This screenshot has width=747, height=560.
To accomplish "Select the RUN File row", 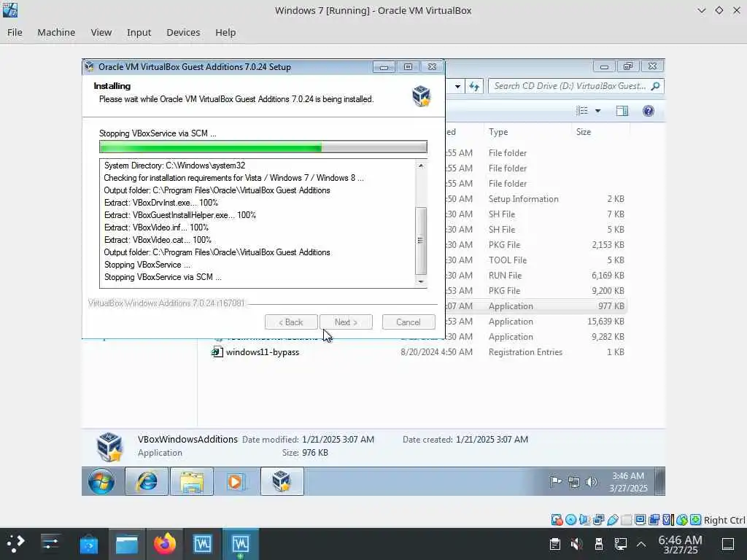I will point(536,276).
